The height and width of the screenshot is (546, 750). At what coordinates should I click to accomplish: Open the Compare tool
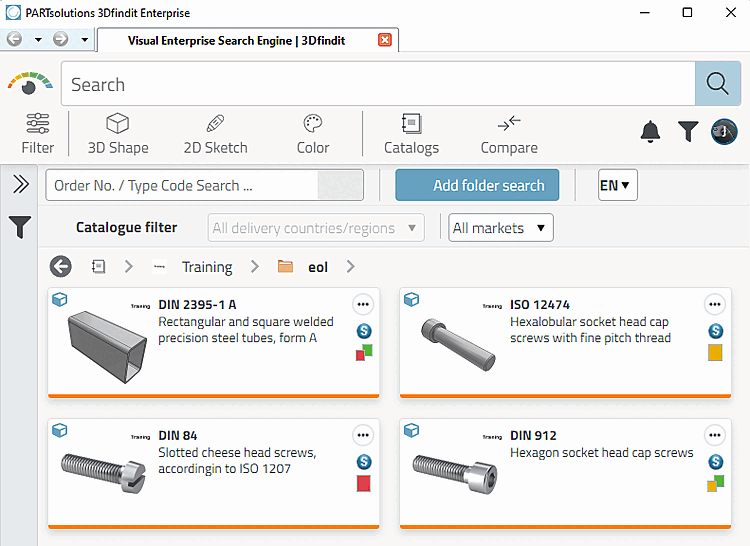(x=509, y=134)
